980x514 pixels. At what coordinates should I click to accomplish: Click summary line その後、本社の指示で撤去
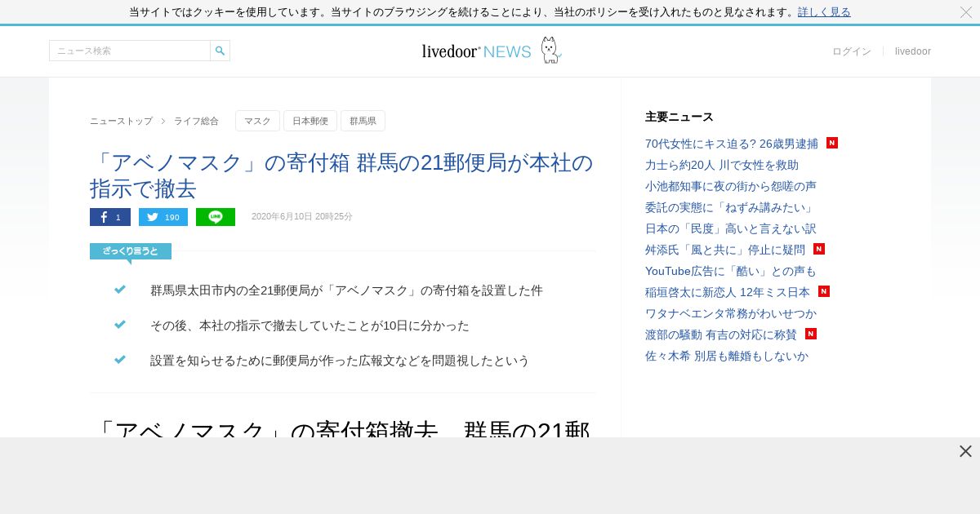310,326
